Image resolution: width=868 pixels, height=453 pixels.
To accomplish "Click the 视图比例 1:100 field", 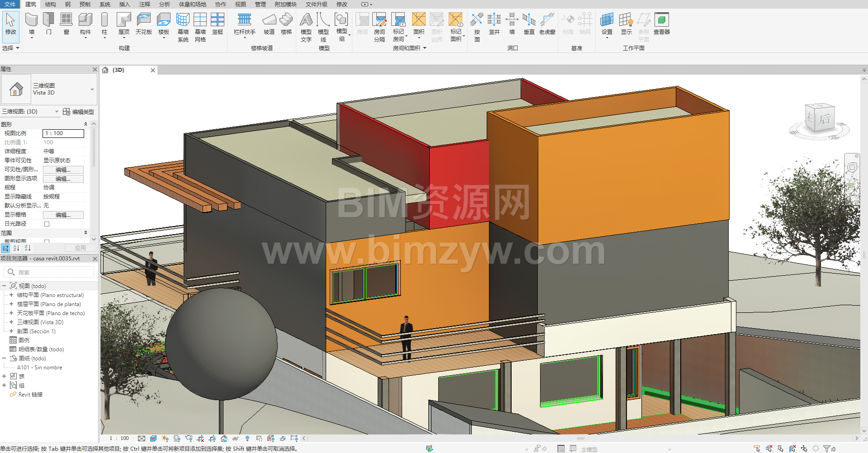I will (x=63, y=133).
